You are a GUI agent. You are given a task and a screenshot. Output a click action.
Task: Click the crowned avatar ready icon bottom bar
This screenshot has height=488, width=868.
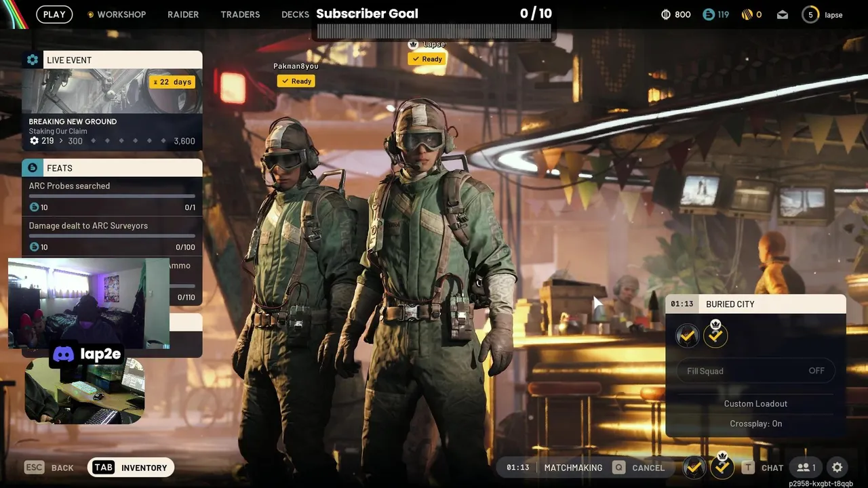tap(722, 466)
